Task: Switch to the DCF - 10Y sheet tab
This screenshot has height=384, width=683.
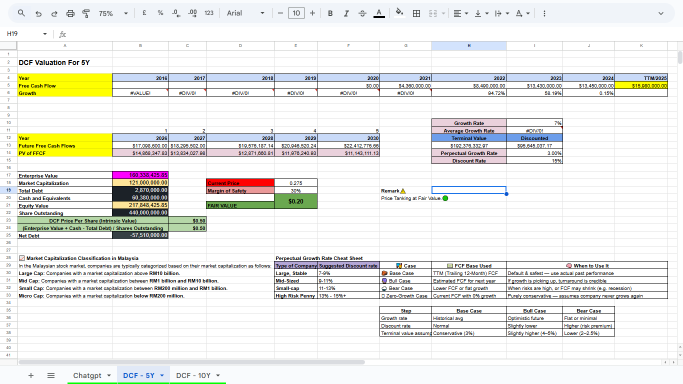Action: (x=198, y=375)
